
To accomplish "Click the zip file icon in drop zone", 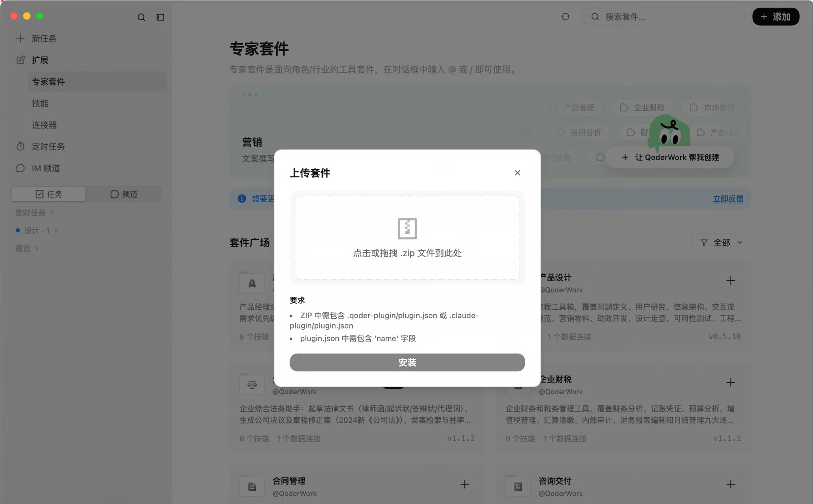I will tap(407, 228).
